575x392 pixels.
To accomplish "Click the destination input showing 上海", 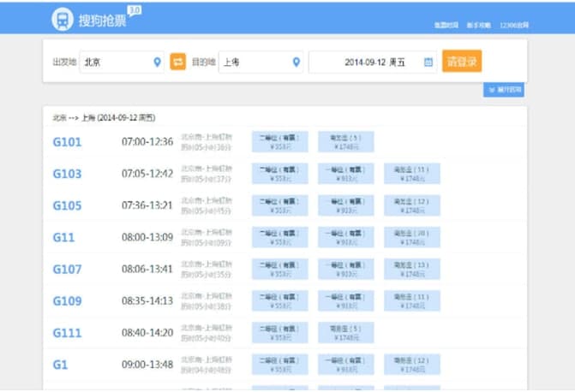I will tap(261, 62).
